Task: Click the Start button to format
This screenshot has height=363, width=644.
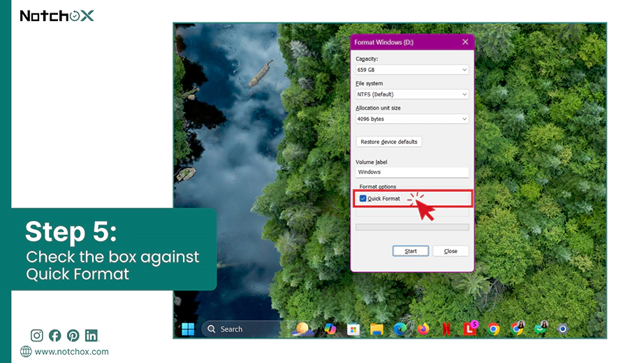Action: point(411,251)
